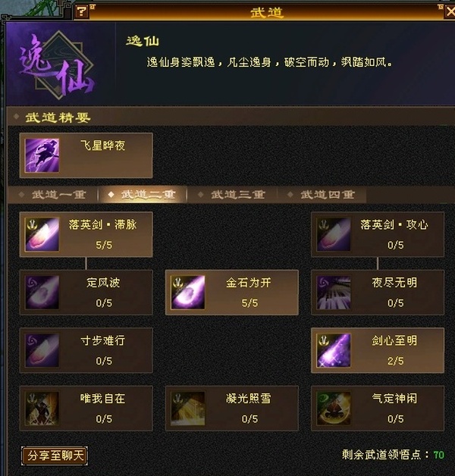Click the 分享至聊天 share button
This screenshot has height=476, width=455.
click(x=55, y=456)
